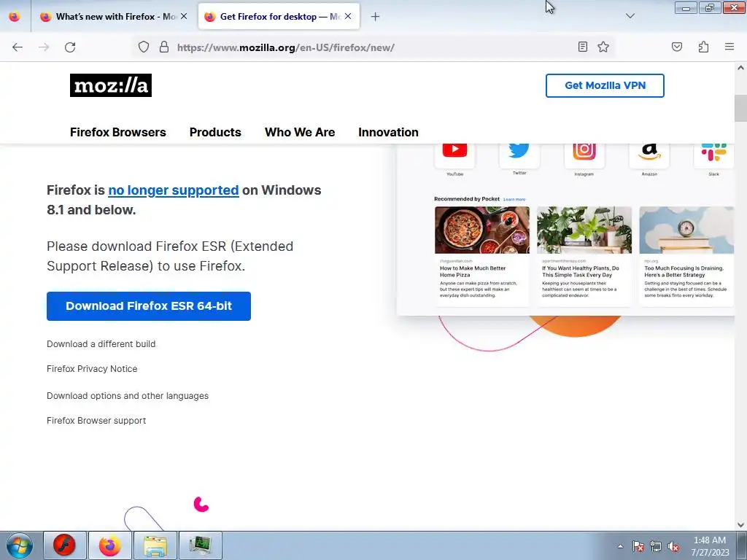Close the 'What's new with Firefox' tab
Image resolution: width=747 pixels, height=560 pixels.
[184, 16]
